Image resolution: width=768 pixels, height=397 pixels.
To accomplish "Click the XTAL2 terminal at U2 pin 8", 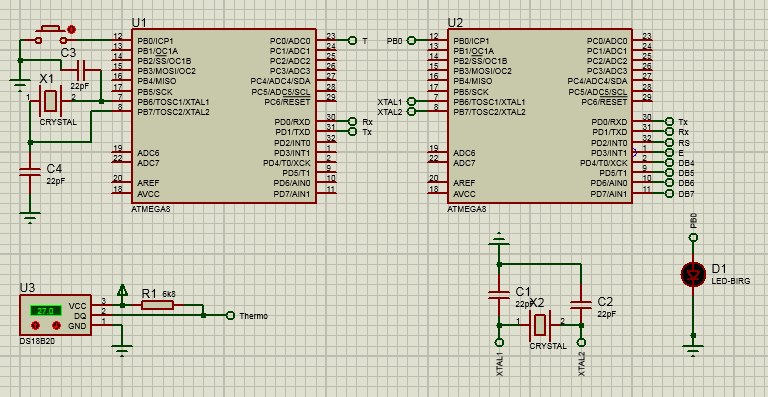I will [x=411, y=112].
